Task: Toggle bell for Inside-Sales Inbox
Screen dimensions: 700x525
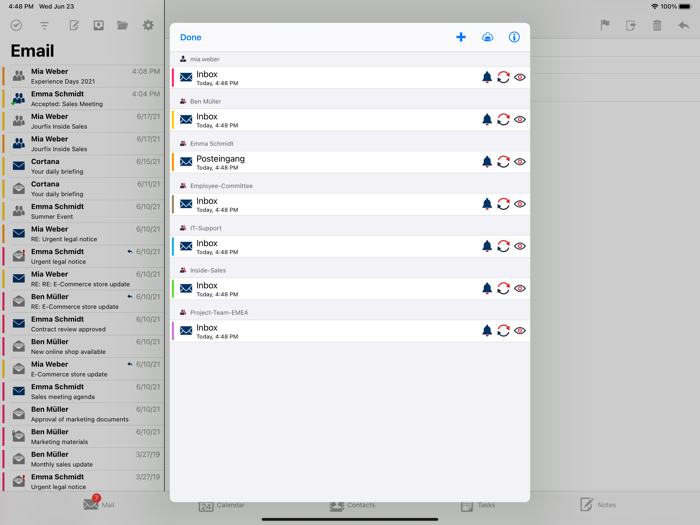Action: tap(487, 288)
